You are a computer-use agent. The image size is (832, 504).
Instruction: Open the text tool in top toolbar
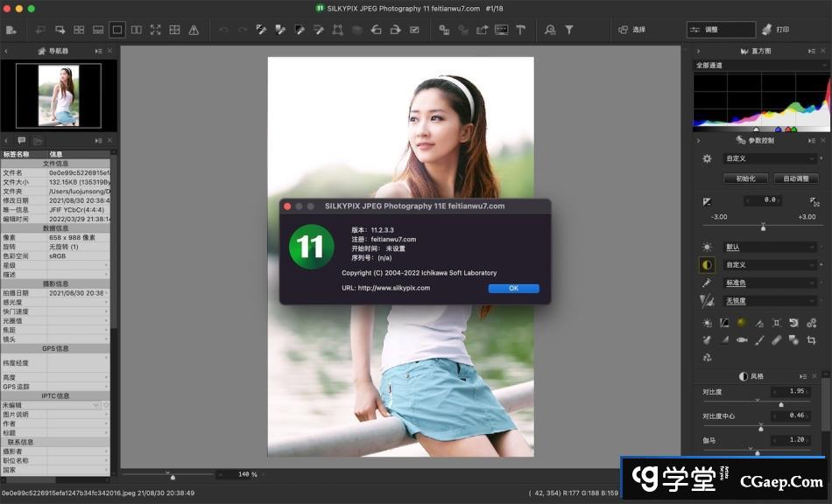coord(520,30)
